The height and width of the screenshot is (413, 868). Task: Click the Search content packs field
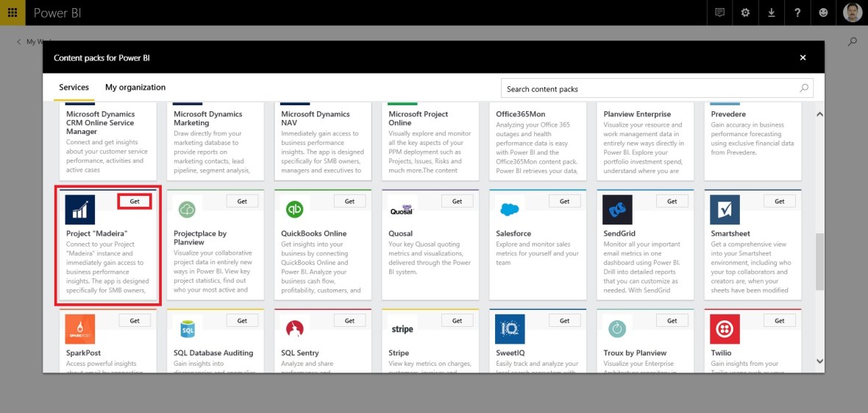[x=657, y=88]
